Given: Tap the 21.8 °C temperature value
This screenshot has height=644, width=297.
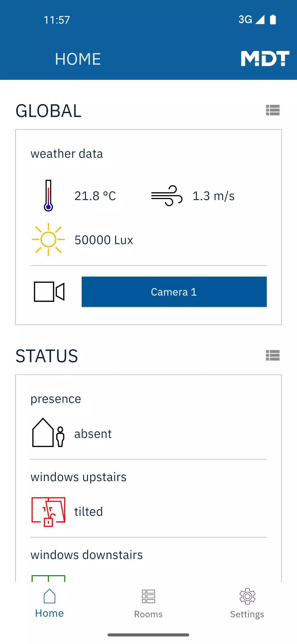Looking at the screenshot, I should (95, 196).
